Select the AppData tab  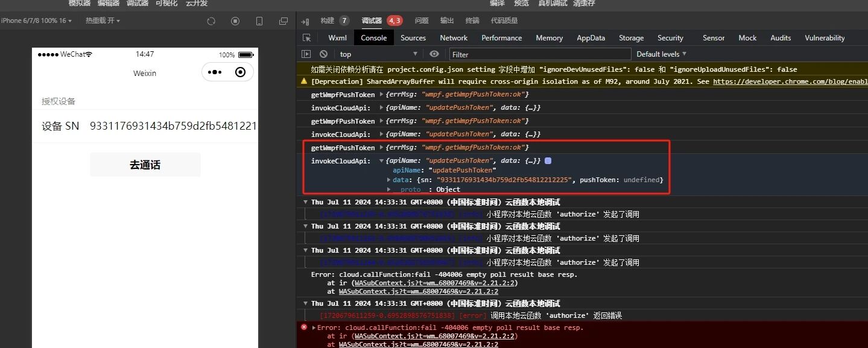click(x=591, y=38)
